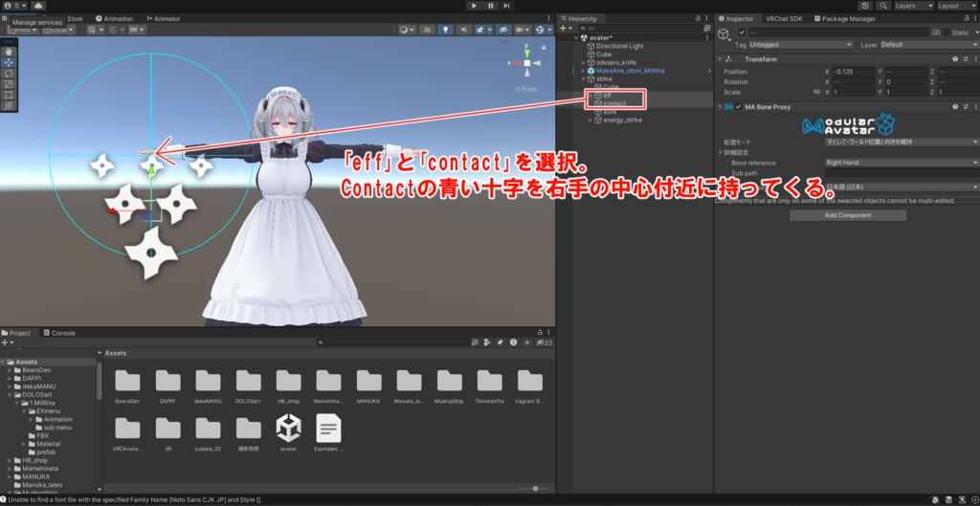Screen dimensions: 980x506
Task: Switch to the VRChat SDK tab
Action: tap(784, 19)
